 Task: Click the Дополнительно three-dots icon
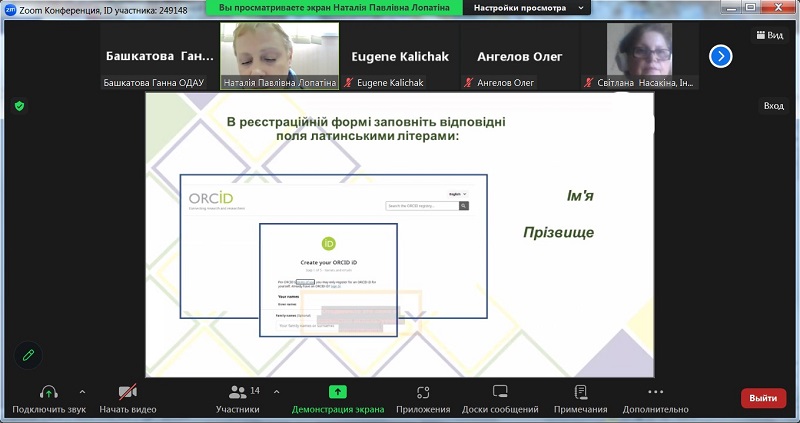click(655, 392)
